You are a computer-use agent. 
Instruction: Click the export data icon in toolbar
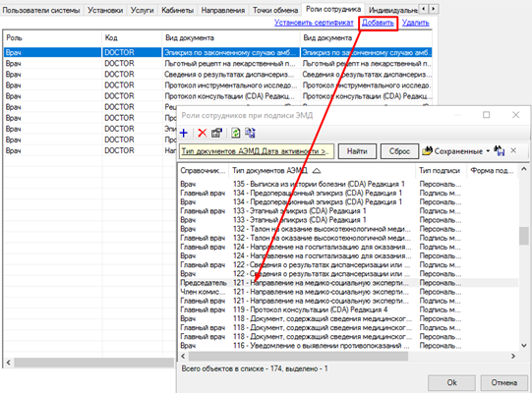250,133
